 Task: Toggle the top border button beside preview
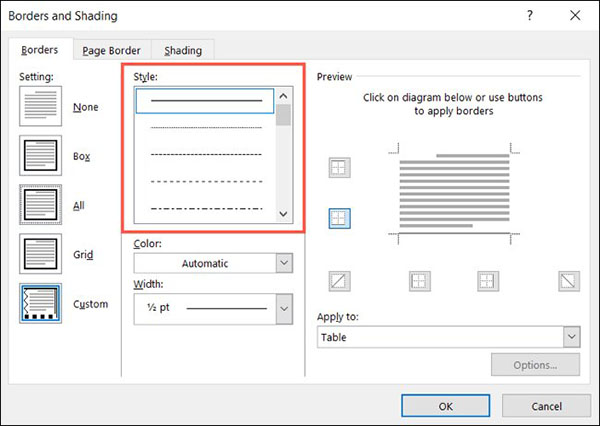point(340,168)
